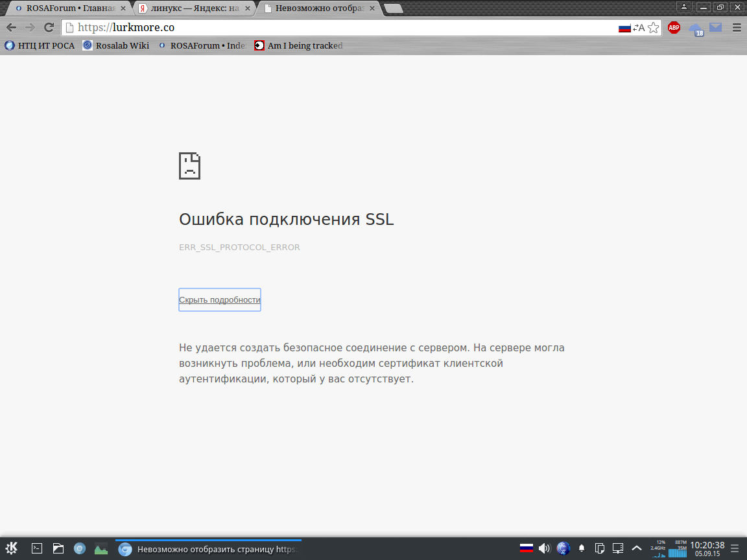Select the Невозможно отобразить tab
Image resolution: width=747 pixels, height=560 pixels.
coord(319,8)
